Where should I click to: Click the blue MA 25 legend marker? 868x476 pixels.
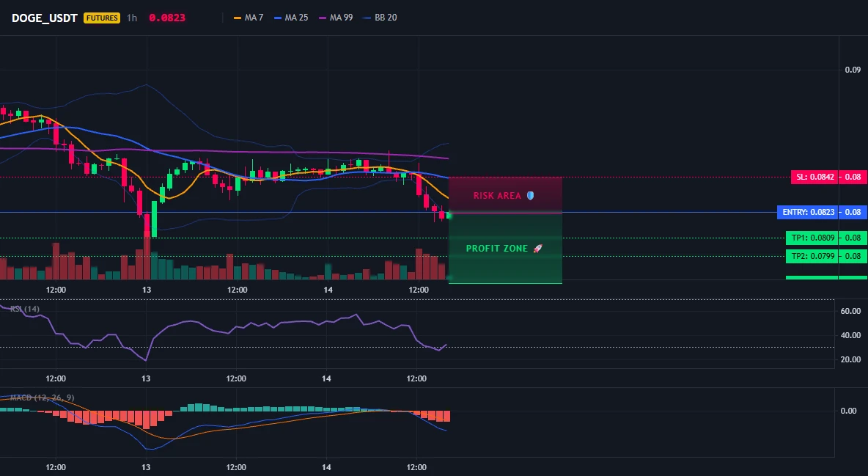click(x=278, y=18)
